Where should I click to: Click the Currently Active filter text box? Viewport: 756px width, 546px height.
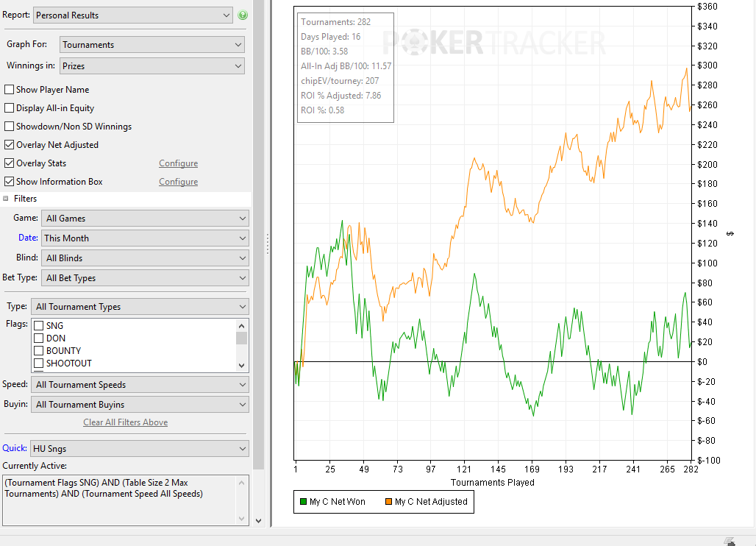[121, 500]
